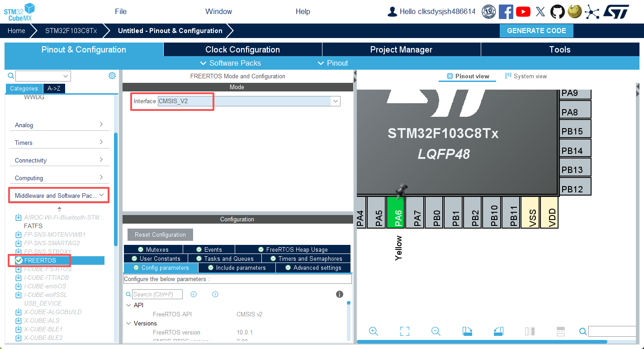Fit the chip to the view
The height and width of the screenshot is (349, 644).
405,331
